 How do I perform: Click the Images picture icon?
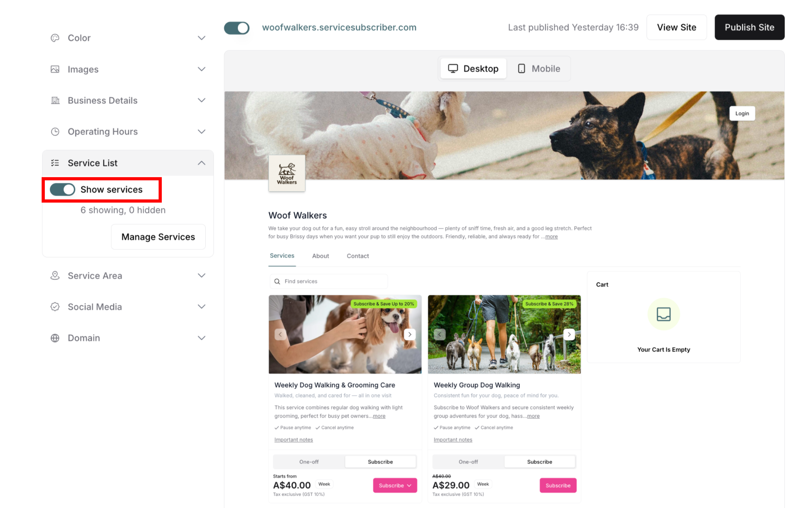[55, 69]
